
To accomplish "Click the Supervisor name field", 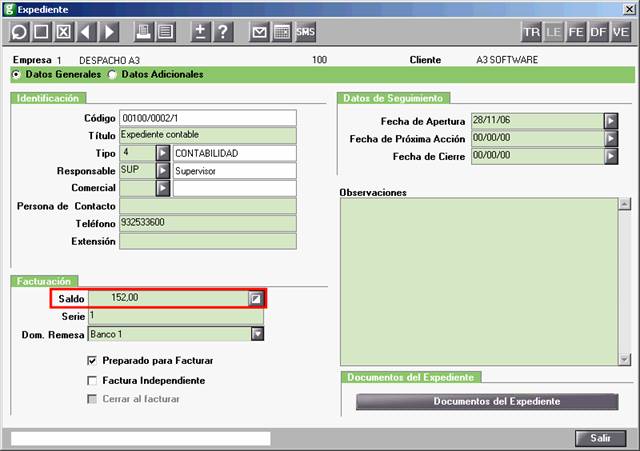I will [235, 171].
